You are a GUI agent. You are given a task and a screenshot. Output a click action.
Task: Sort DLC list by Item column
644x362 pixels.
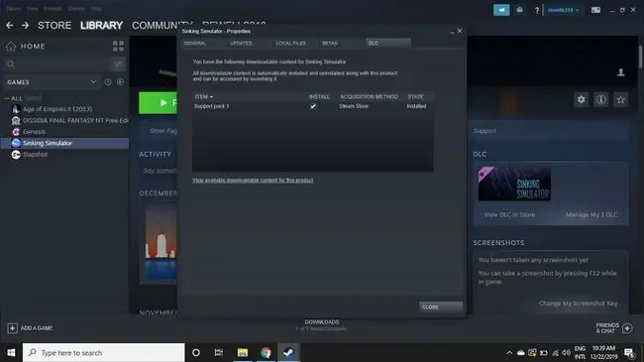coord(204,96)
